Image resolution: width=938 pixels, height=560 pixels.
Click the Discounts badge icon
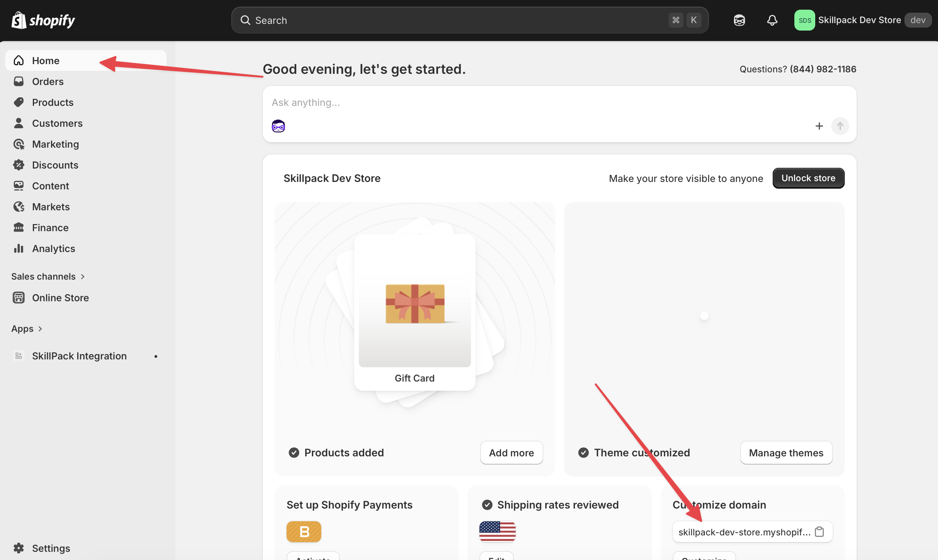click(x=19, y=165)
